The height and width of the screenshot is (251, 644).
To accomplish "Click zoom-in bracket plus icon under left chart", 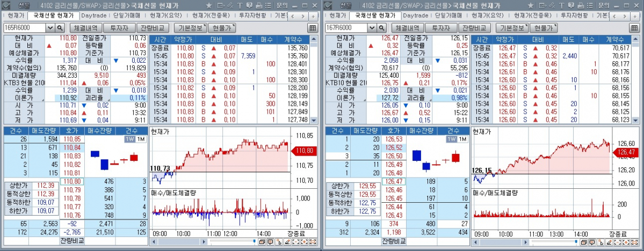I will [305, 242].
